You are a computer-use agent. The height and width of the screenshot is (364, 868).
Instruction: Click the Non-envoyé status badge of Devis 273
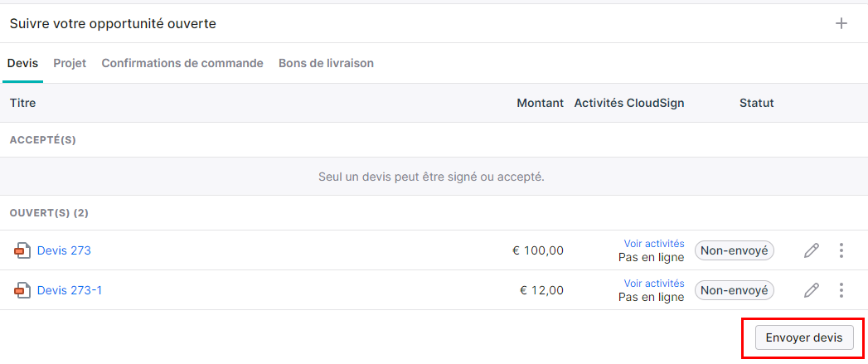734,250
